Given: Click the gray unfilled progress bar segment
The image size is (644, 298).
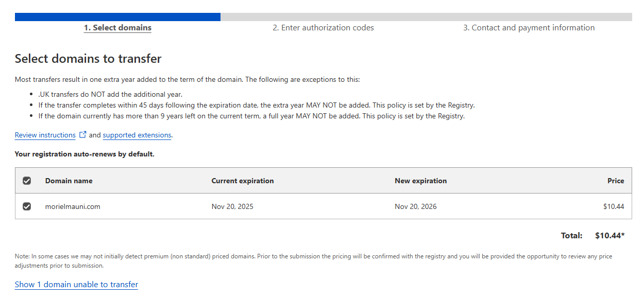Looking at the screenshot, I should (426, 17).
